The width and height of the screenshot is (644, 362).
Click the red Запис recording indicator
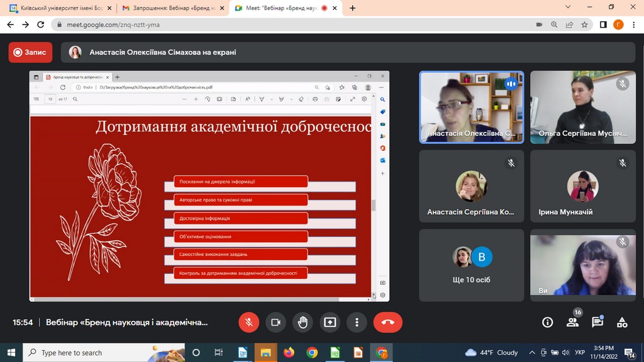click(30, 53)
